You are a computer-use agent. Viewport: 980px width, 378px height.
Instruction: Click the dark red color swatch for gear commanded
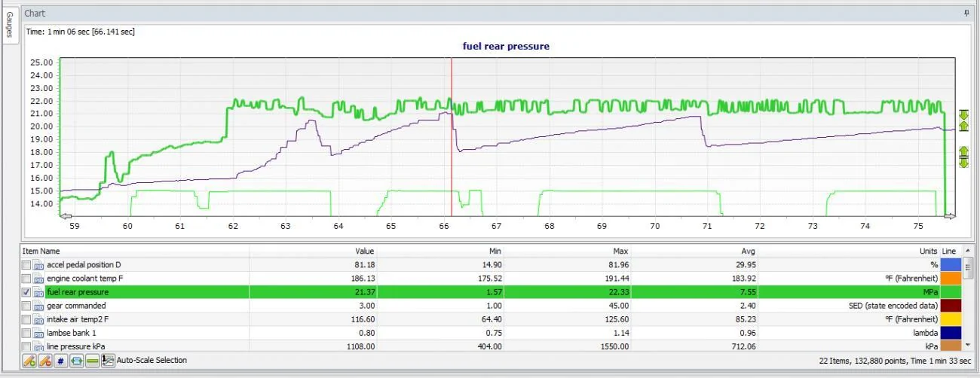pyautogui.click(x=951, y=306)
